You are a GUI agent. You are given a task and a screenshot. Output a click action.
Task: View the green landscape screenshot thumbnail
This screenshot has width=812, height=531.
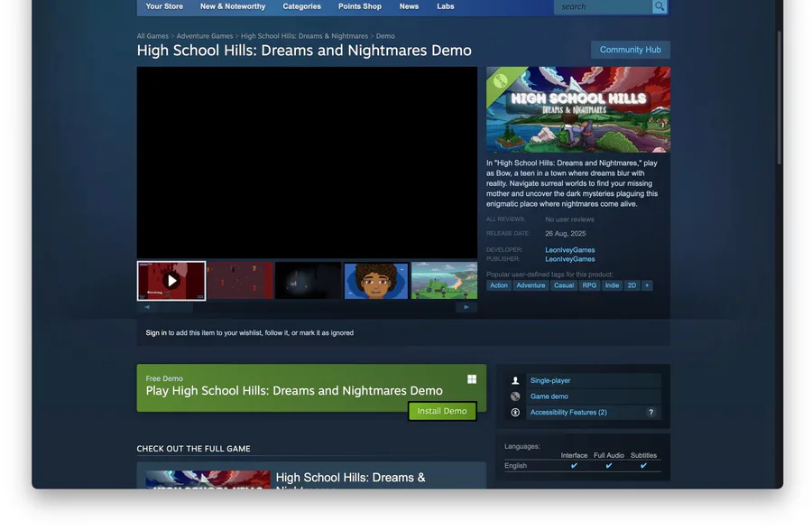(x=444, y=281)
